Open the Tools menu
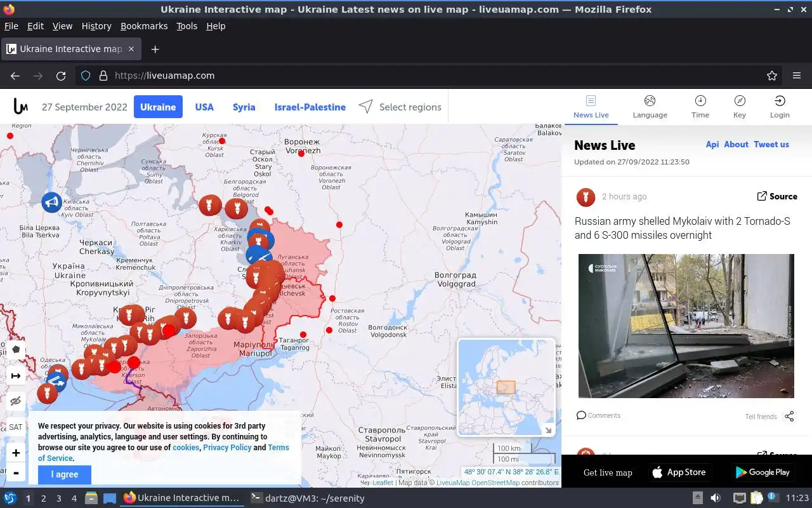812x508 pixels. click(187, 26)
